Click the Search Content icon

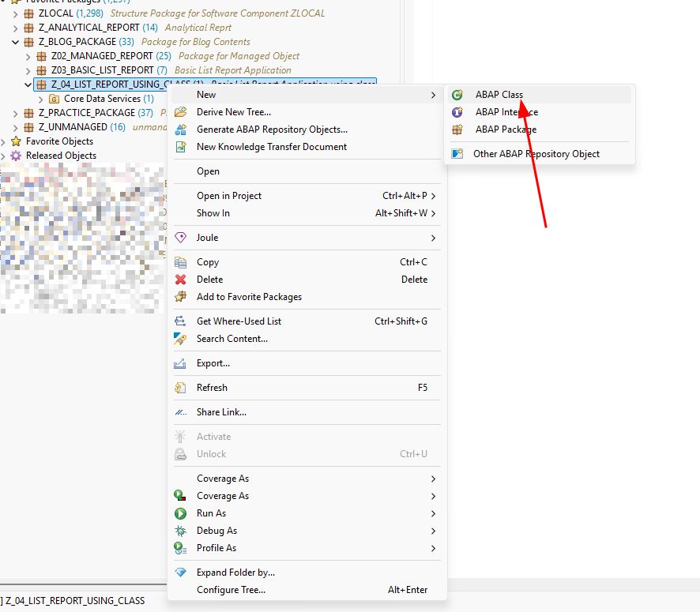click(x=180, y=339)
